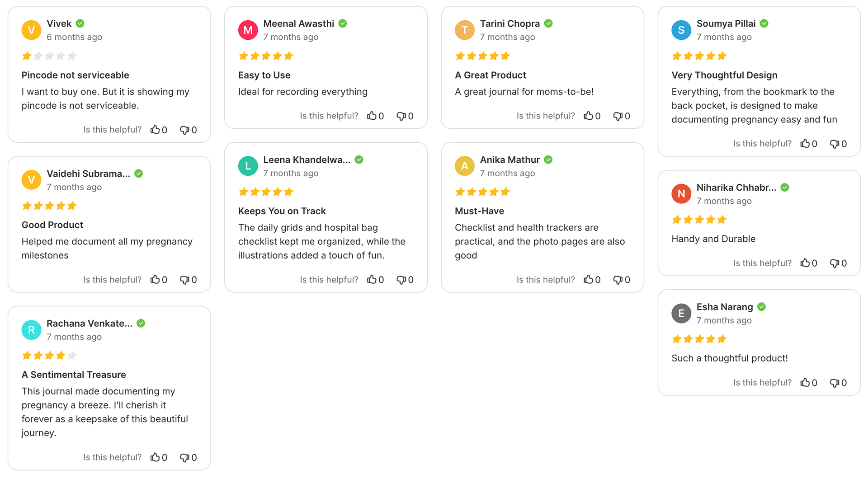Open Leena Khandelwa's truncated name
This screenshot has height=484, width=868.
click(307, 160)
